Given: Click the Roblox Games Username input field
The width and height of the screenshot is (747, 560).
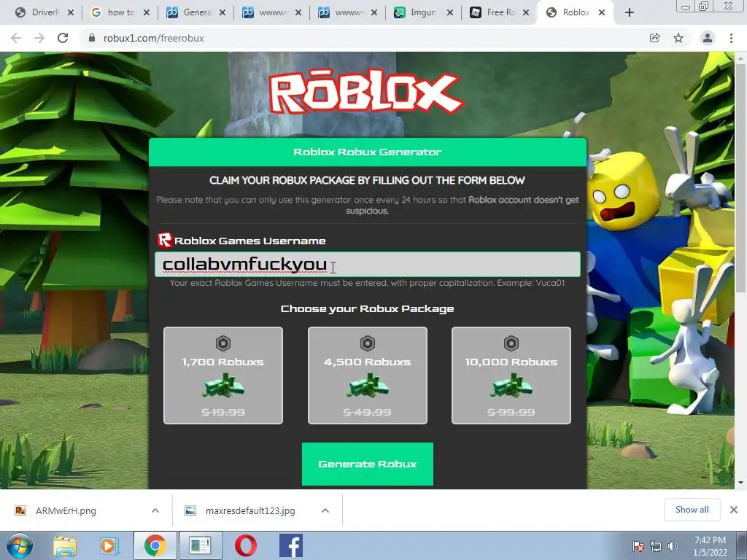Looking at the screenshot, I should point(368,264).
